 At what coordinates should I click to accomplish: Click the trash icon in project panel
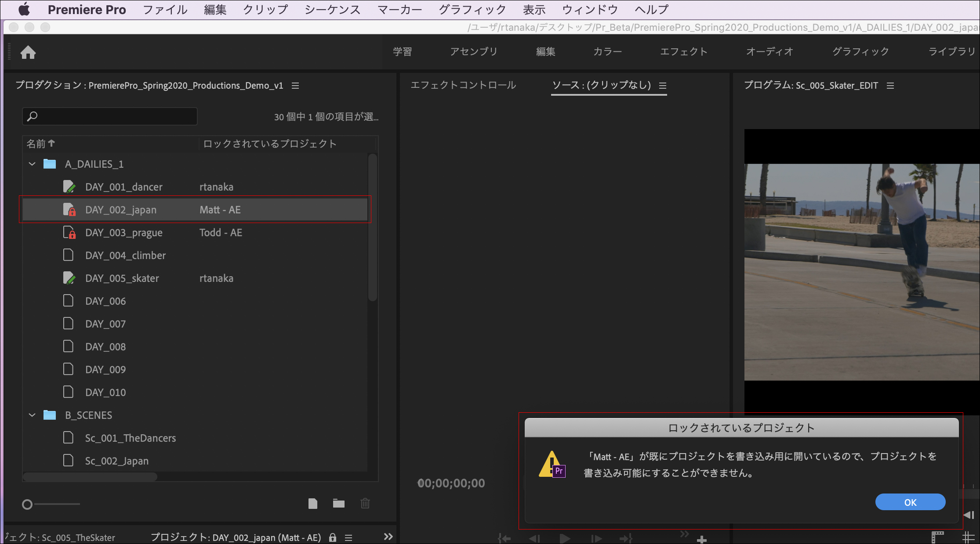point(365,504)
